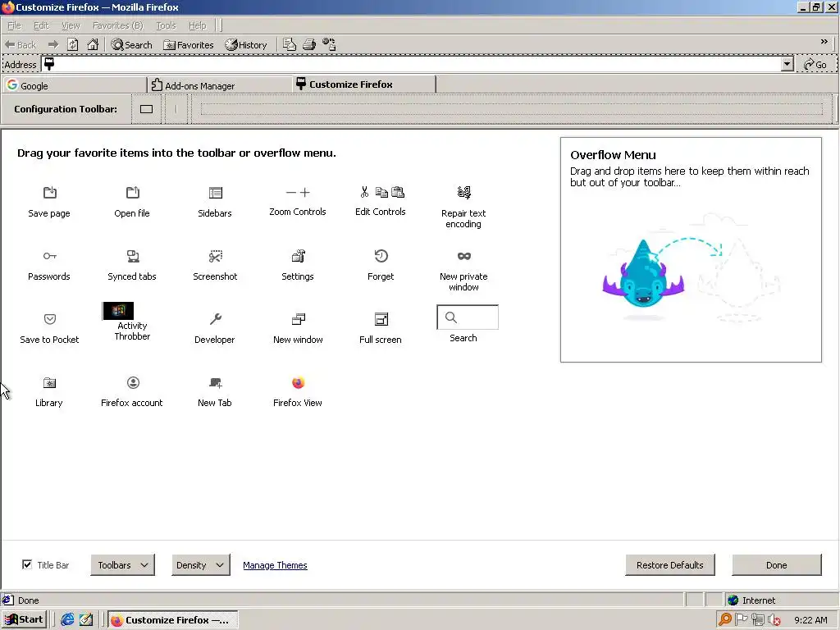Open the Tools menu
This screenshot has height=630, width=840.
click(x=166, y=25)
